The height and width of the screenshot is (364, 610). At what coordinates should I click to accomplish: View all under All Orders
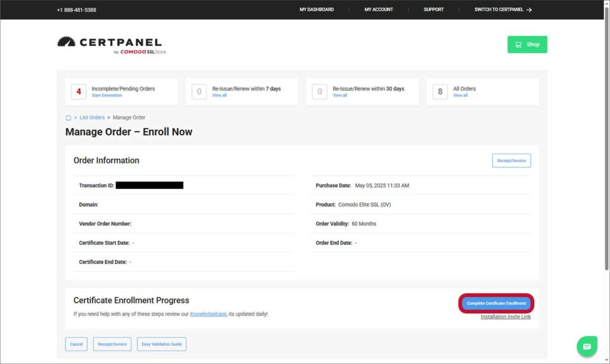click(x=460, y=95)
